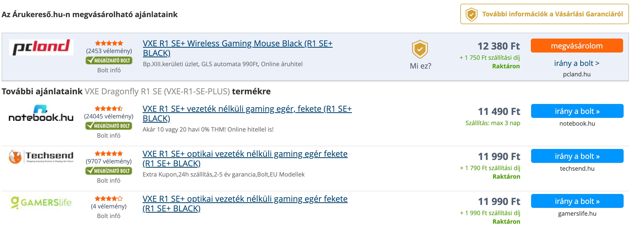Screen dimensions: 644x232
Task: Click the Techsend shop logo
Action: [41, 156]
